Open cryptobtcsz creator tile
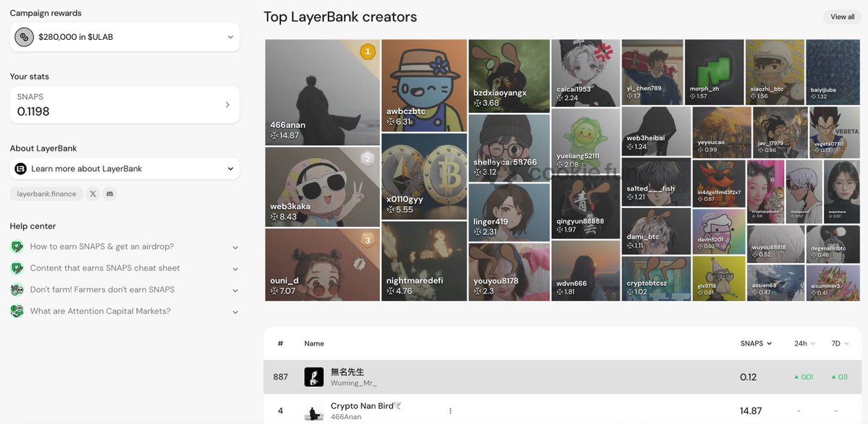Screen dimensions: 868x424 pos(656,278)
